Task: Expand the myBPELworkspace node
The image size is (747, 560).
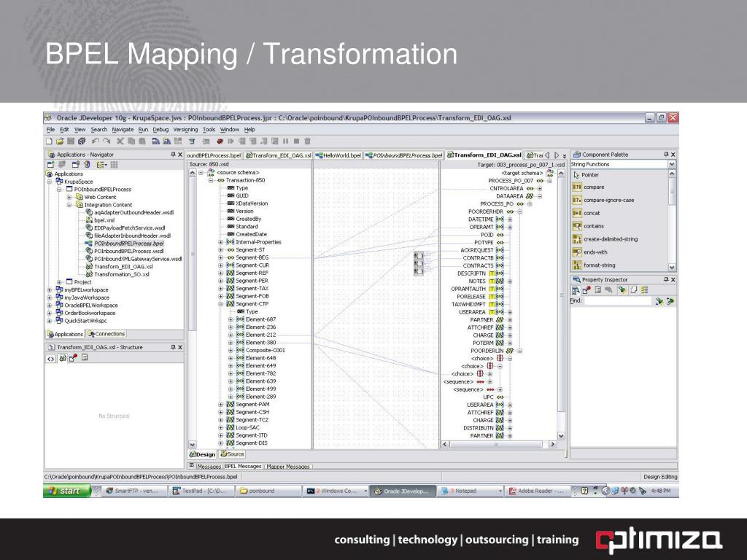Action: [x=49, y=290]
